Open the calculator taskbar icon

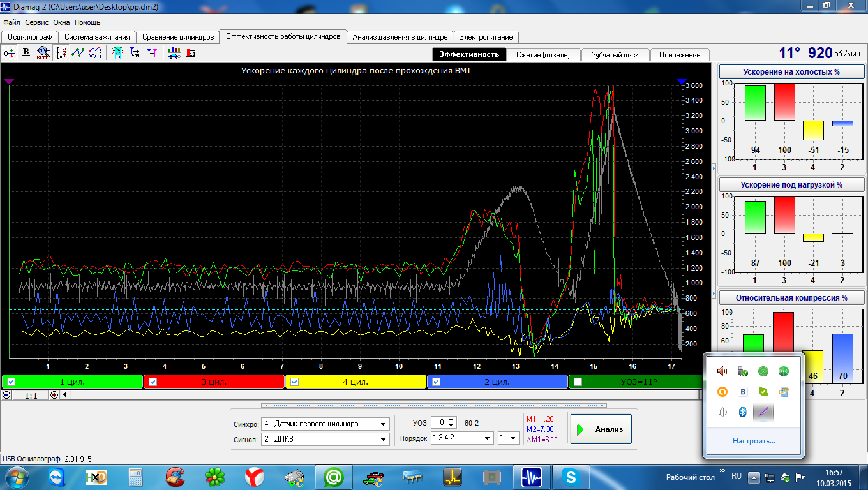click(135, 477)
